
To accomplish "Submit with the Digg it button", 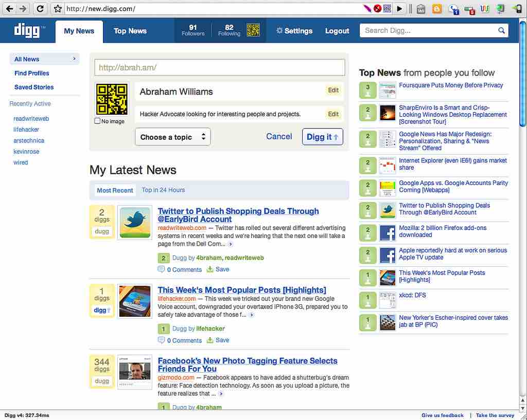I will (x=322, y=136).
